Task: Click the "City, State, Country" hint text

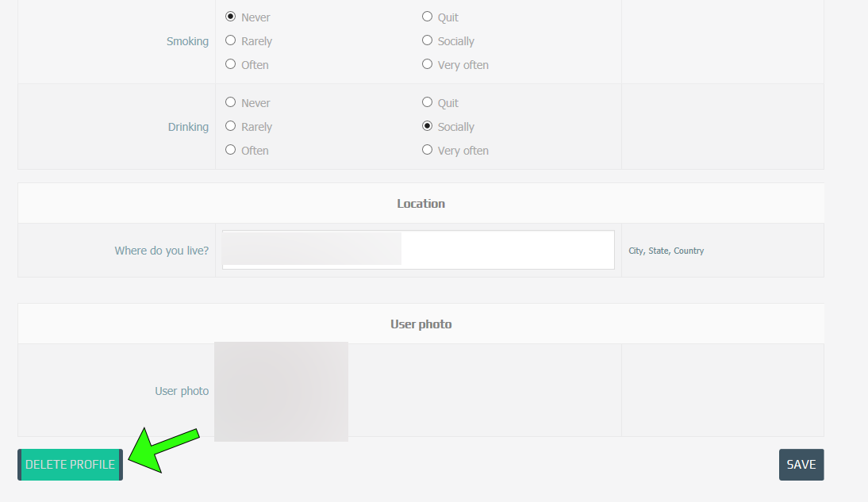Action: coord(666,251)
